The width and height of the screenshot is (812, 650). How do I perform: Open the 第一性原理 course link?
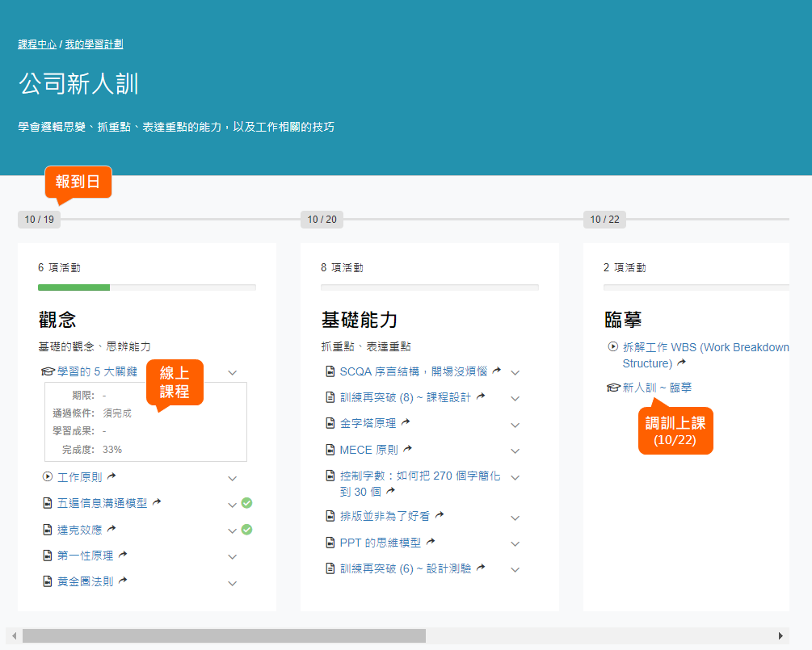tap(86, 556)
